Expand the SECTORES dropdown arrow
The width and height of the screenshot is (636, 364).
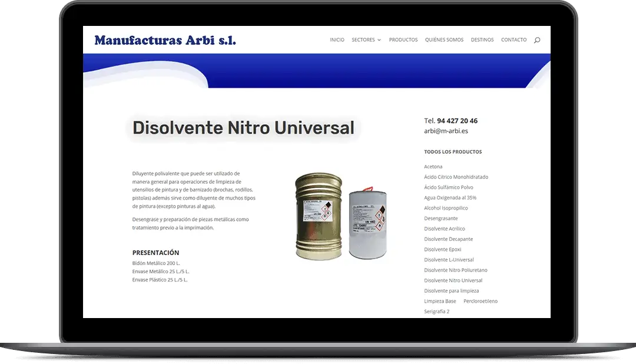379,40
